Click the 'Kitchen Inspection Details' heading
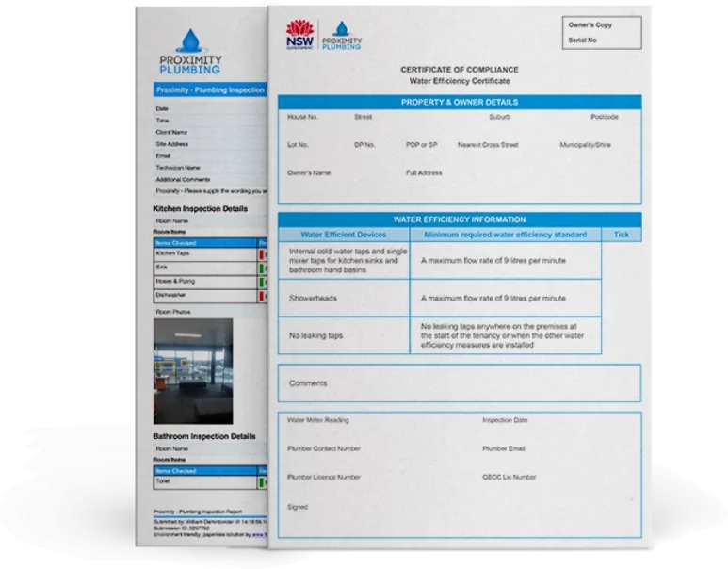Image resolution: width=728 pixels, height=569 pixels. [x=200, y=209]
